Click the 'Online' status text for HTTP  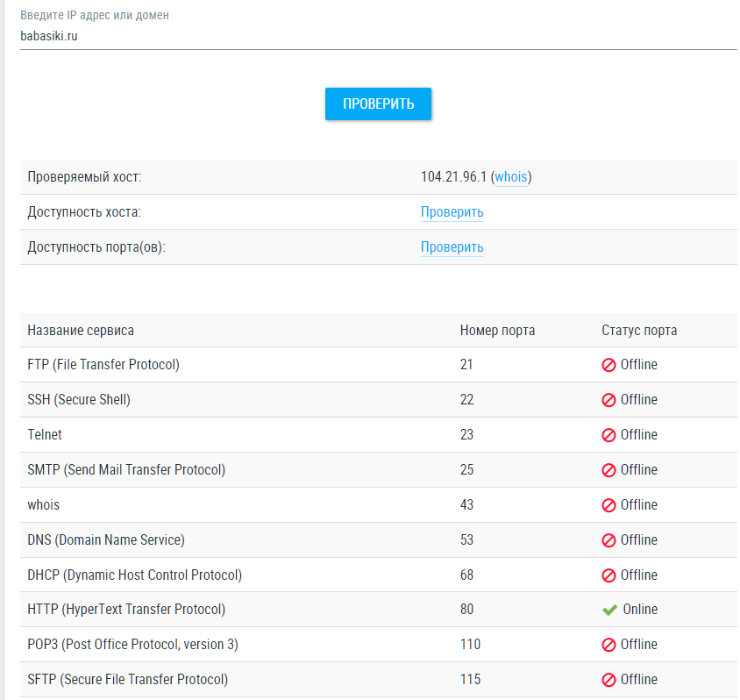640,609
